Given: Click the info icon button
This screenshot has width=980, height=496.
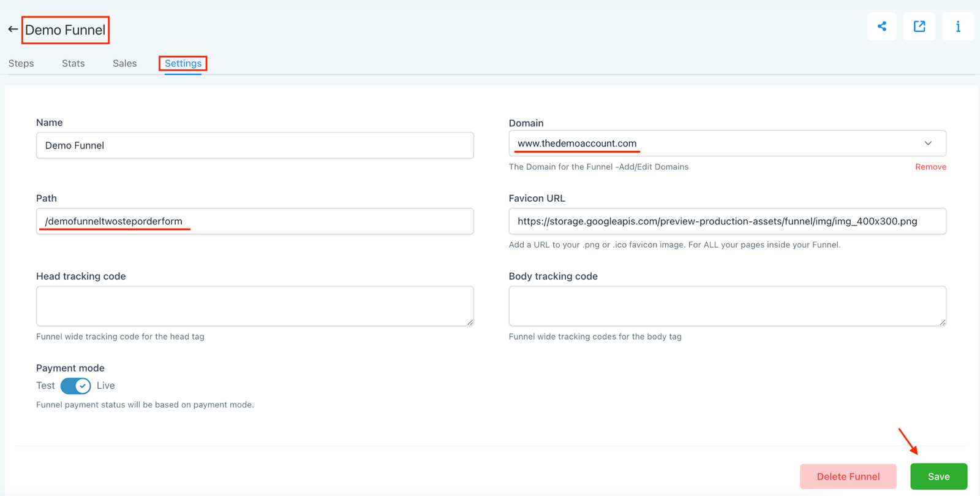Looking at the screenshot, I should (957, 26).
